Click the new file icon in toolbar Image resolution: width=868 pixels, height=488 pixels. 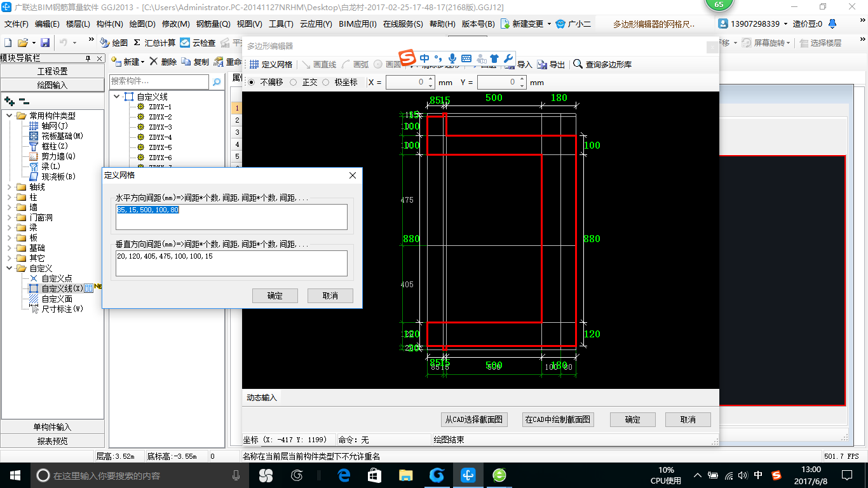[x=8, y=43]
